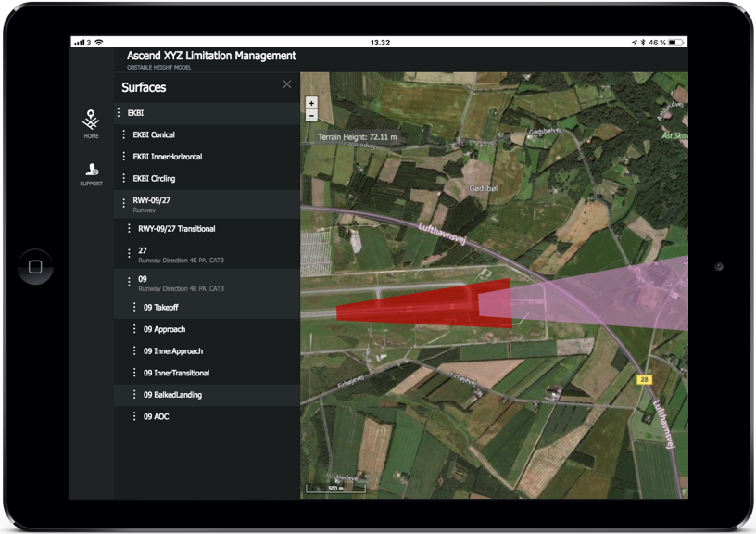The height and width of the screenshot is (534, 756).
Task: Close the Surfaces panel
Action: pyautogui.click(x=287, y=84)
